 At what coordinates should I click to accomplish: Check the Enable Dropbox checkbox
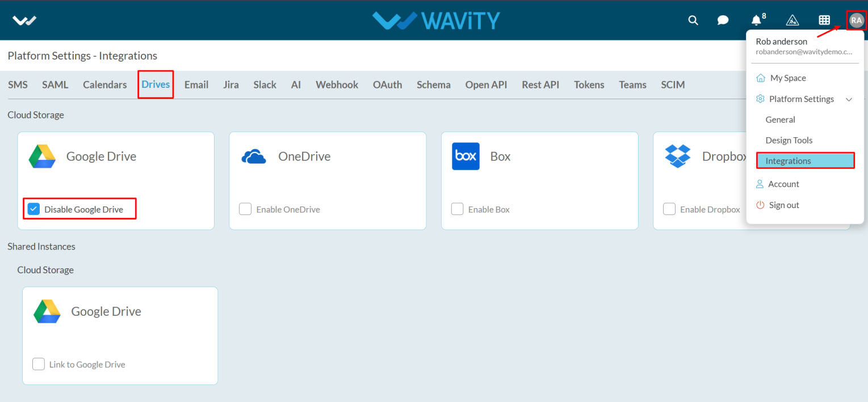669,209
